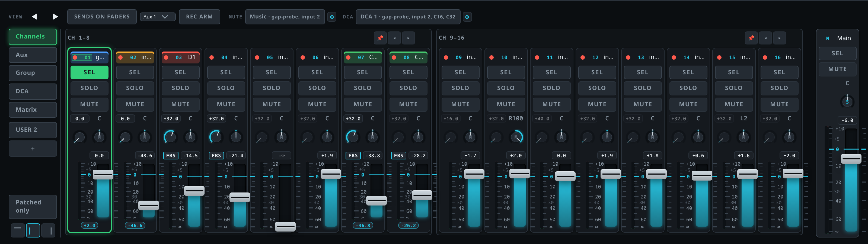Click the Main fader handle
The width and height of the screenshot is (868, 244).
click(x=851, y=159)
